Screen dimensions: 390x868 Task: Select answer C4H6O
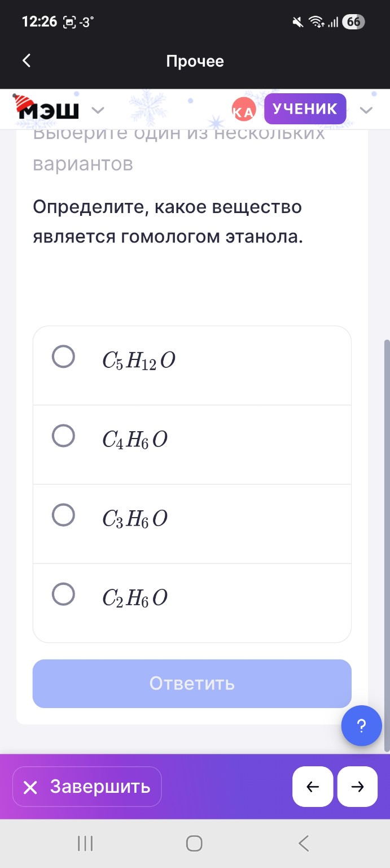click(63, 436)
